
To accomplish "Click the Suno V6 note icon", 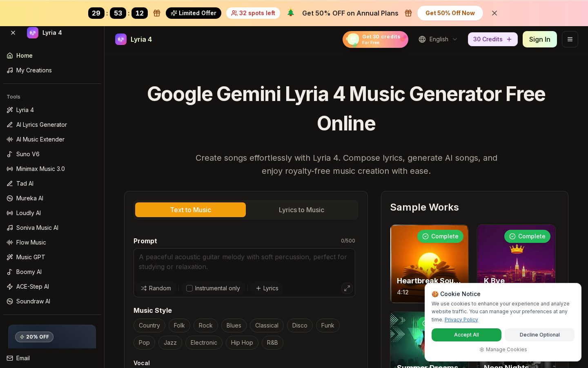I will [x=10, y=154].
